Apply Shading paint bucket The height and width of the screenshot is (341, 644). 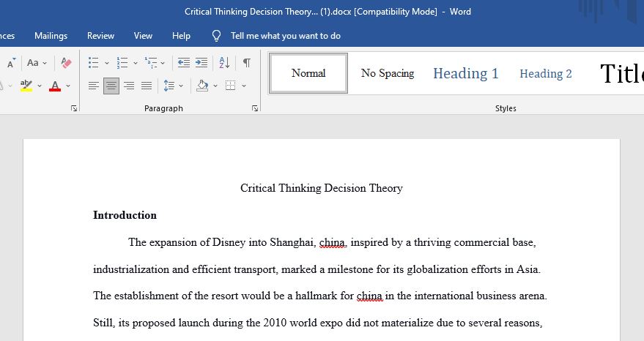202,86
